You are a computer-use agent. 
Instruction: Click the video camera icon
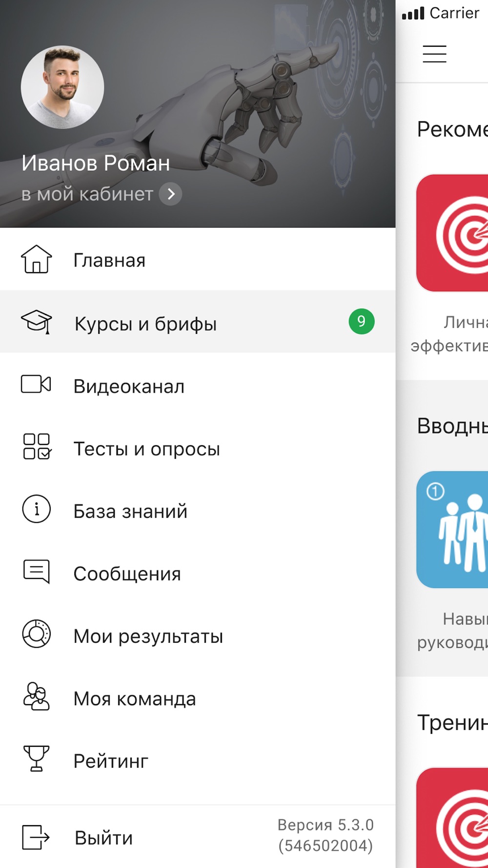click(x=36, y=384)
